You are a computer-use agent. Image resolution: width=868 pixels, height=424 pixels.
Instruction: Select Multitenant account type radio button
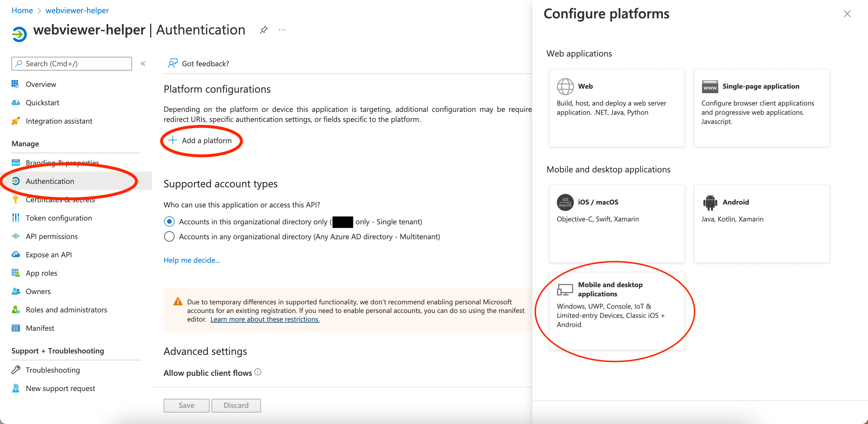169,236
